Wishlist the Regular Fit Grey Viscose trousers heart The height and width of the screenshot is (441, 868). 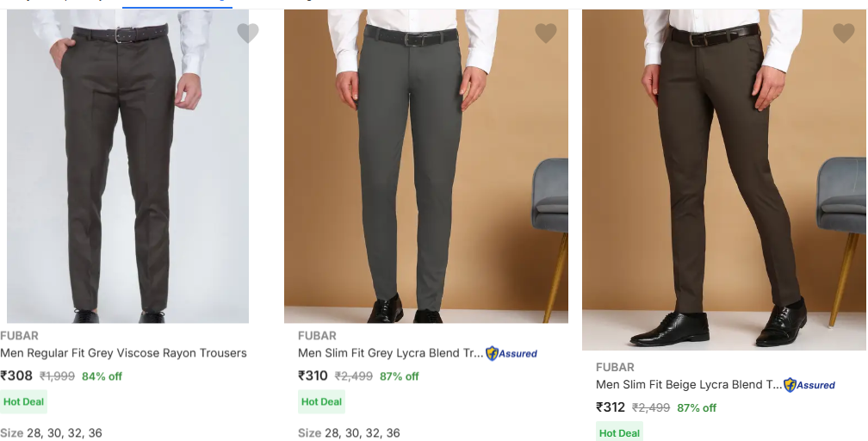click(x=247, y=34)
